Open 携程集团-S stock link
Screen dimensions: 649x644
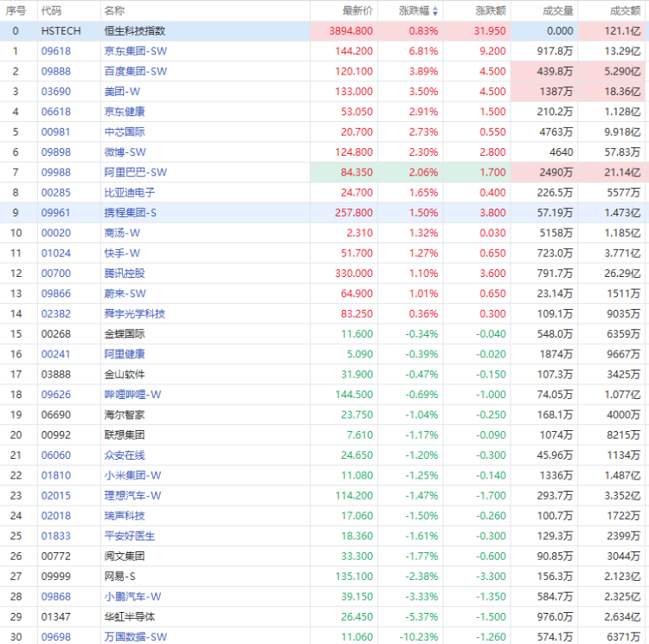(131, 213)
